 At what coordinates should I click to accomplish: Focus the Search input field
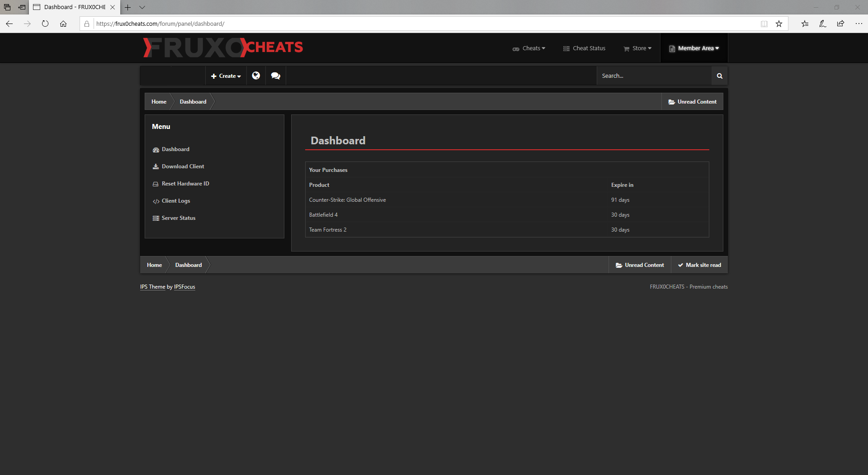point(654,76)
